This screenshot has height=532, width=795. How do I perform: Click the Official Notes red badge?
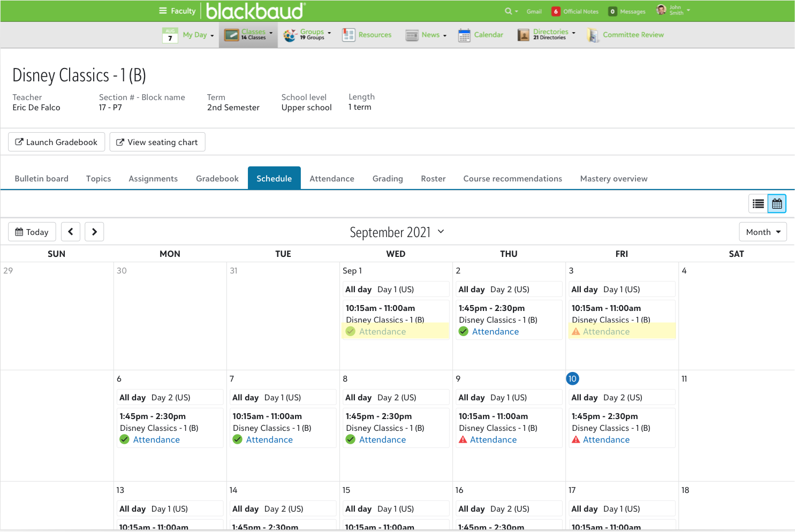(x=556, y=11)
